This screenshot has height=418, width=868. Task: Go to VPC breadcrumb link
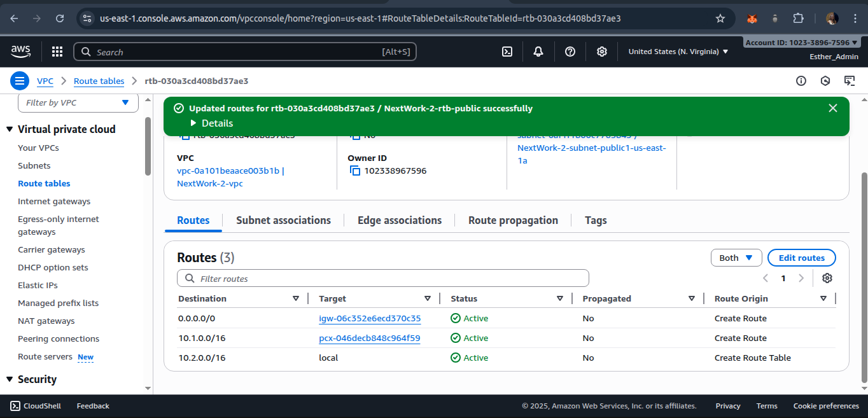[x=45, y=81]
